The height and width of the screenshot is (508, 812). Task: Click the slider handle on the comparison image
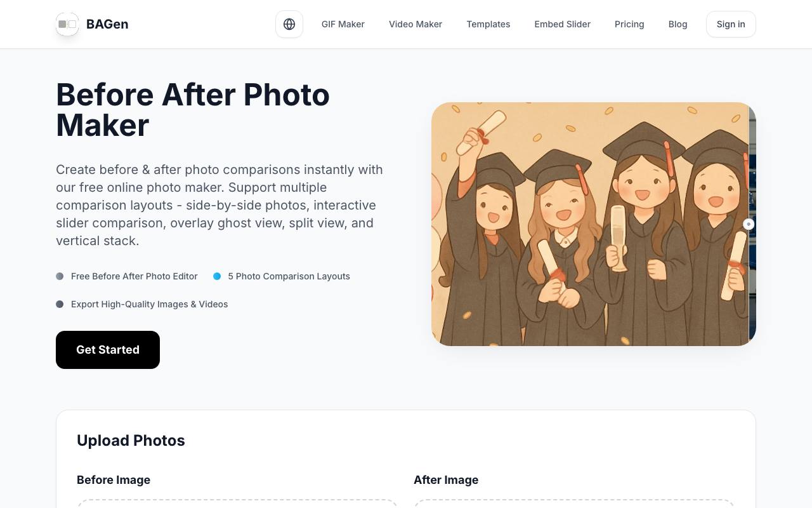coord(749,224)
